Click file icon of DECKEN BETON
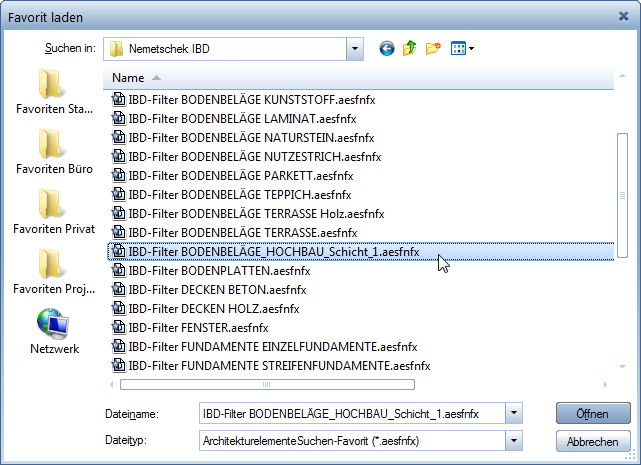Screen dimensions: 641x465 (x=119, y=290)
